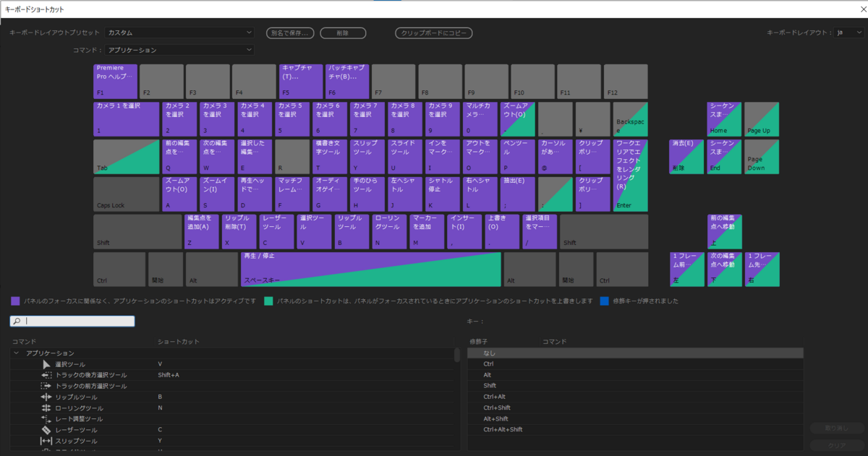Screen dimensions: 868x456
Task: Click the T key labeled 横書き文字ツール
Action: [x=331, y=156]
